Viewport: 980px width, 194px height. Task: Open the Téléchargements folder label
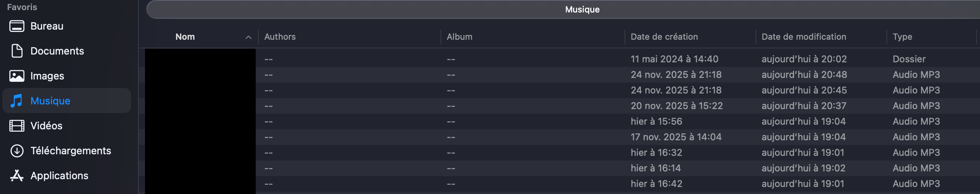pos(71,151)
